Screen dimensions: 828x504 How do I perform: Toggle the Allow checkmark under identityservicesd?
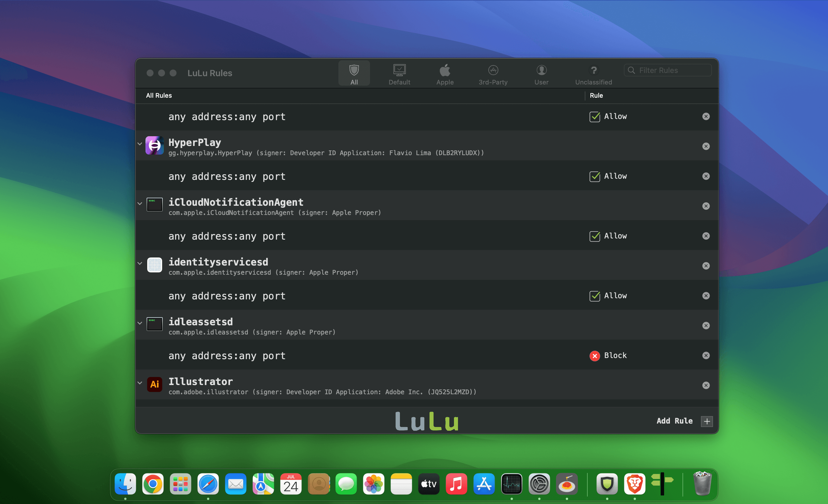[595, 296]
